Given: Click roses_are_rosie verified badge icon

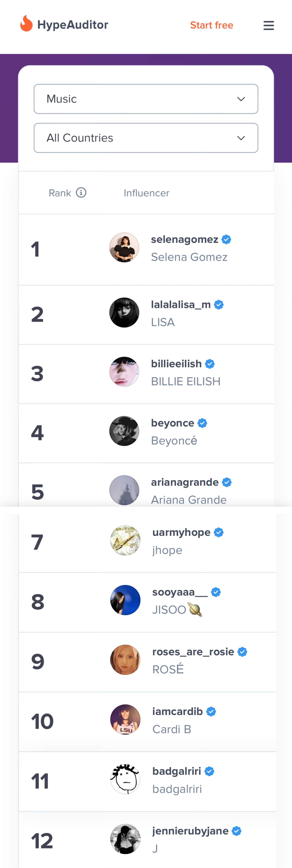Looking at the screenshot, I should click(242, 652).
